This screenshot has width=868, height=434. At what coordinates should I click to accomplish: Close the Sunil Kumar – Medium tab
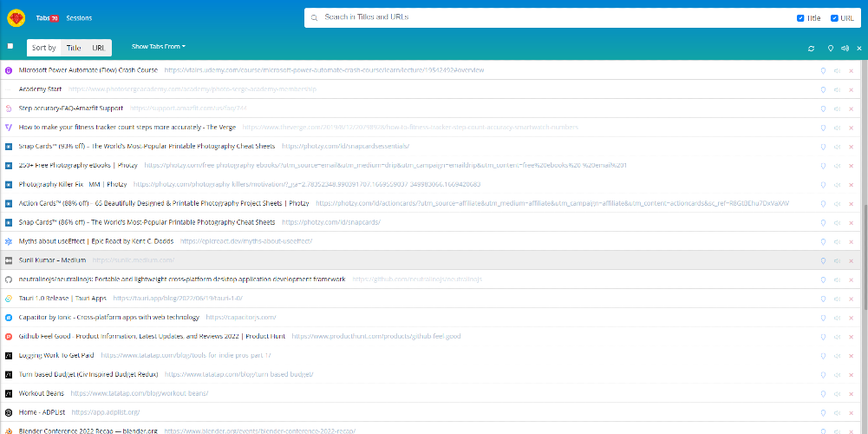pos(852,260)
